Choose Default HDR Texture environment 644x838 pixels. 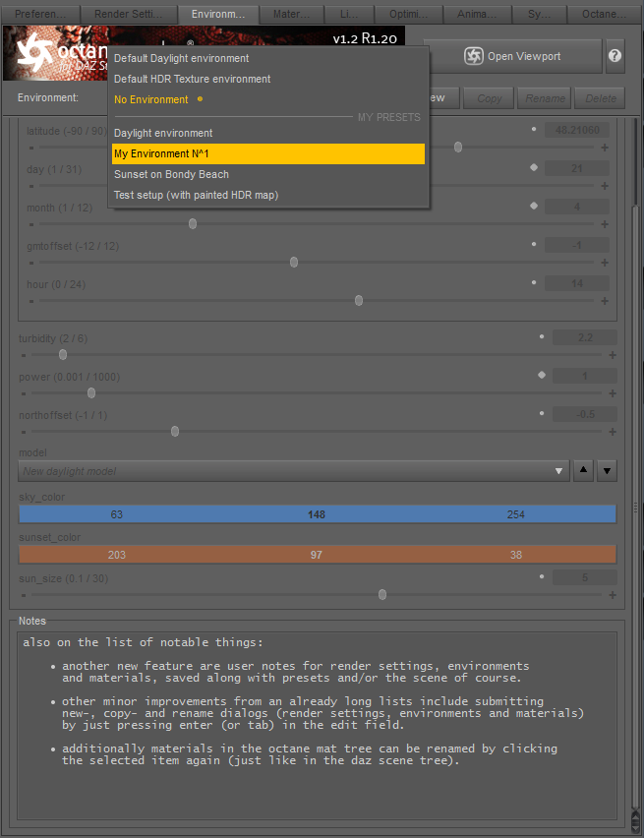[268, 79]
